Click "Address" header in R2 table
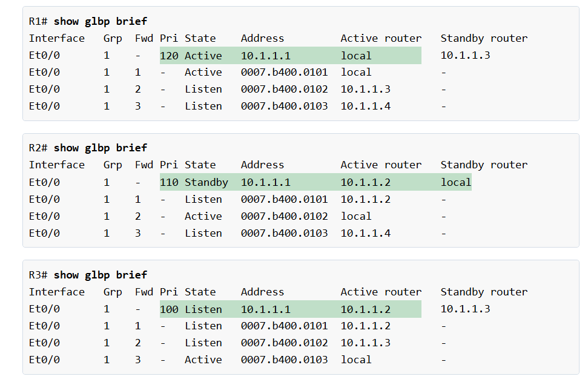The width and height of the screenshot is (588, 385). [262, 165]
